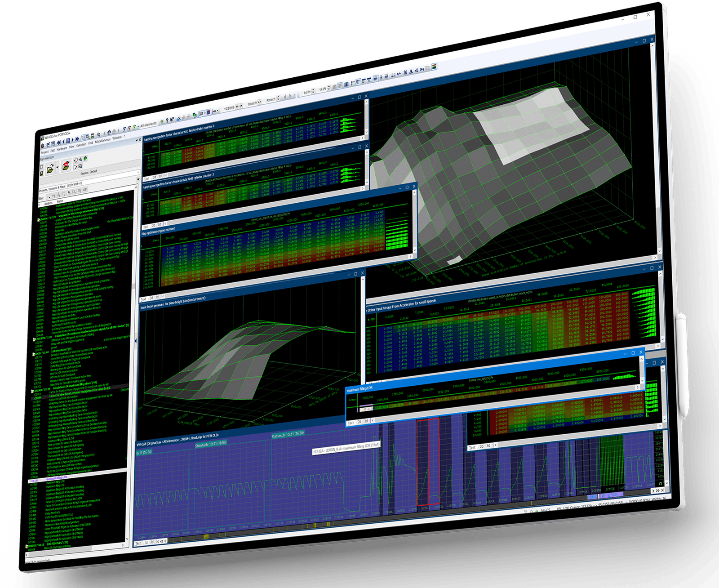The height and width of the screenshot is (588, 719).
Task: Click the open project folder icon
Action: pos(50,169)
